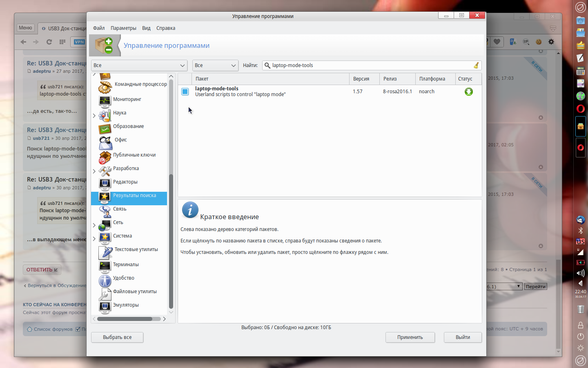Sort packages by the Платформа column header
The image size is (588, 368).
pos(434,79)
